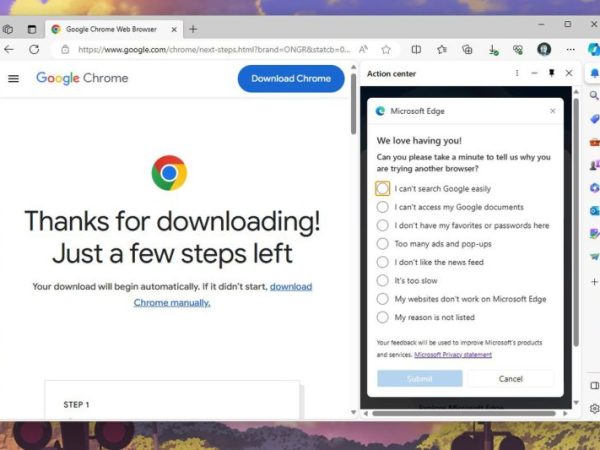
Task: Click the large Chrome logo image
Action: pos(169,173)
